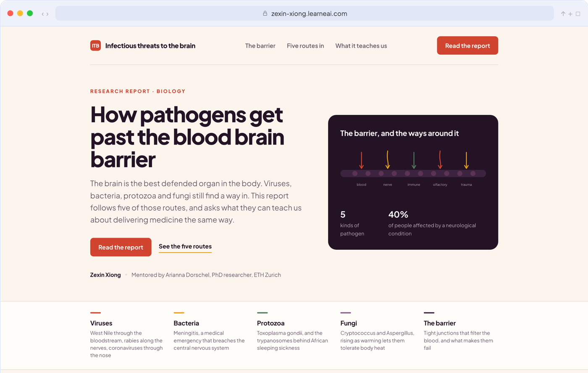This screenshot has height=373, width=588.
Task: Click the RESEARCH REPORT · BIOLOGY label
Action: click(138, 91)
